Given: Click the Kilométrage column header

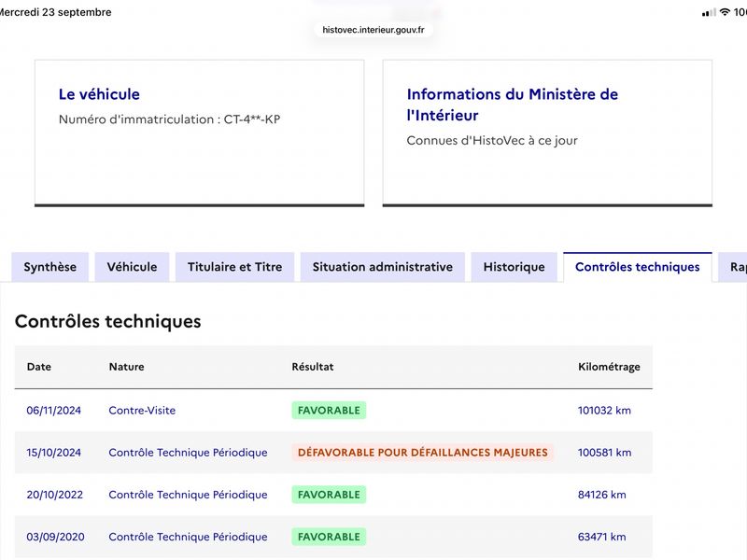Looking at the screenshot, I should tap(609, 367).
